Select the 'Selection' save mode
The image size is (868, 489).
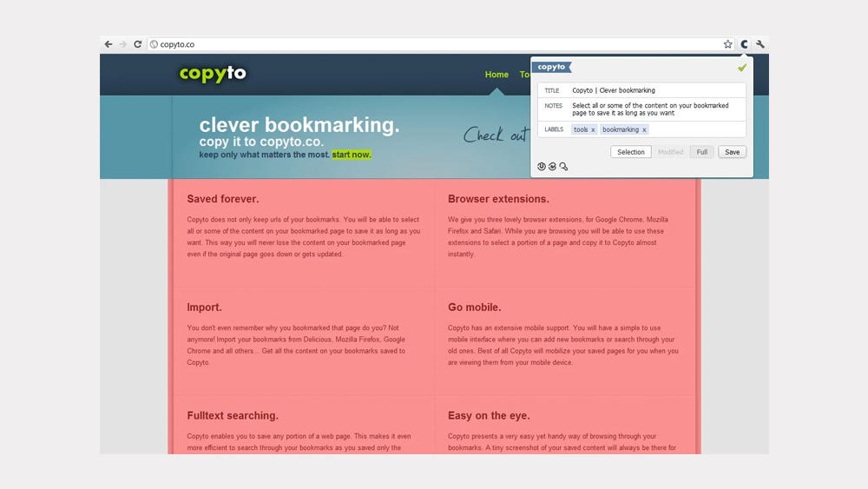[631, 152]
